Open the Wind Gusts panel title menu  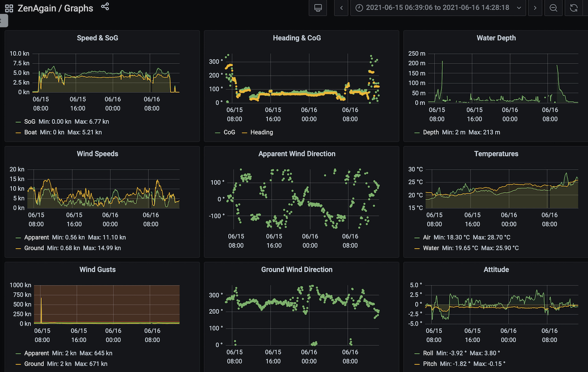(x=97, y=270)
